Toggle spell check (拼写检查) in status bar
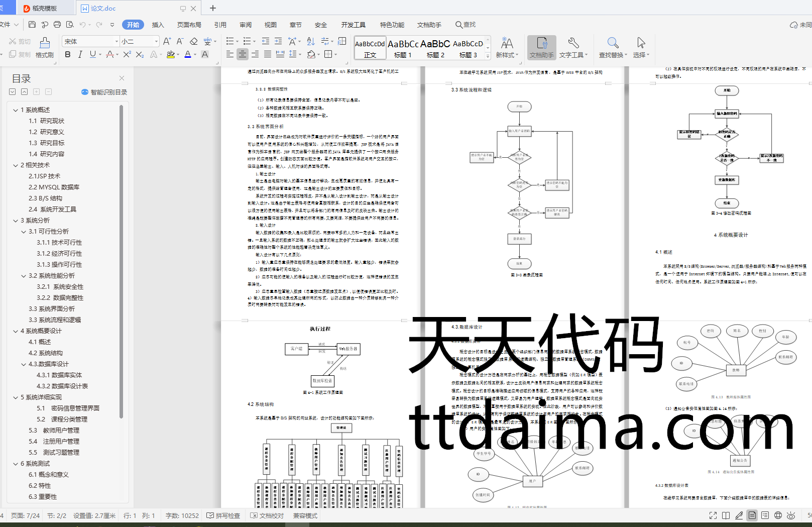 [223, 515]
